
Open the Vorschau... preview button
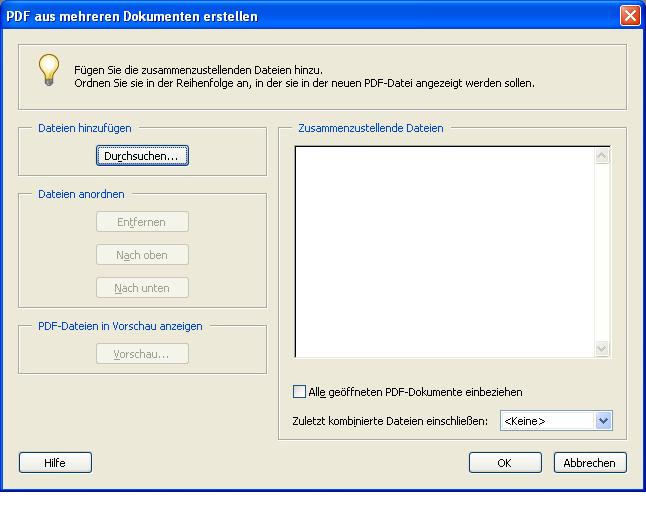[x=142, y=354]
